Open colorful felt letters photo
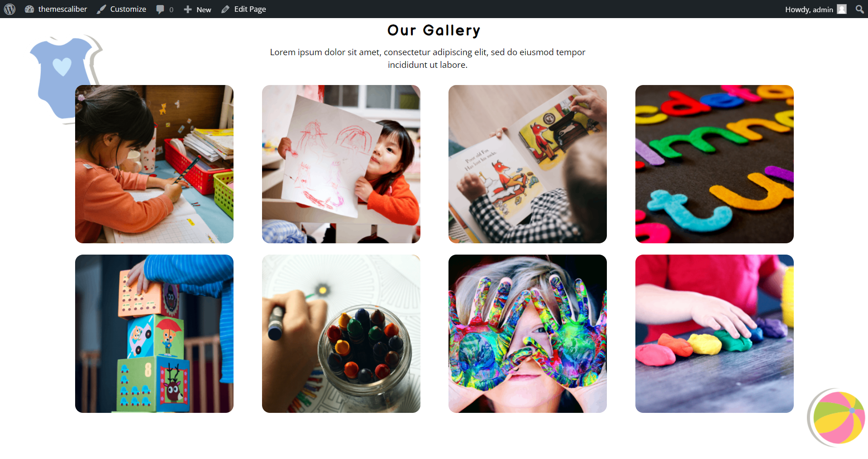Image resolution: width=868 pixels, height=459 pixels. point(715,164)
